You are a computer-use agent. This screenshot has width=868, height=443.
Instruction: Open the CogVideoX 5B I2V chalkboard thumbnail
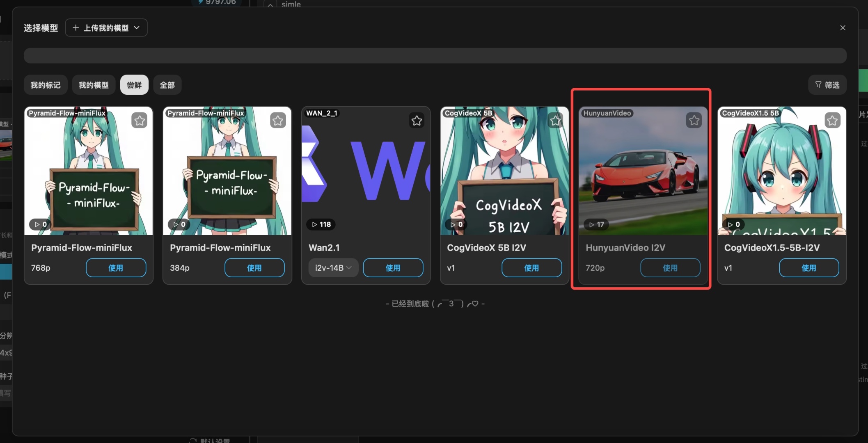click(x=504, y=171)
